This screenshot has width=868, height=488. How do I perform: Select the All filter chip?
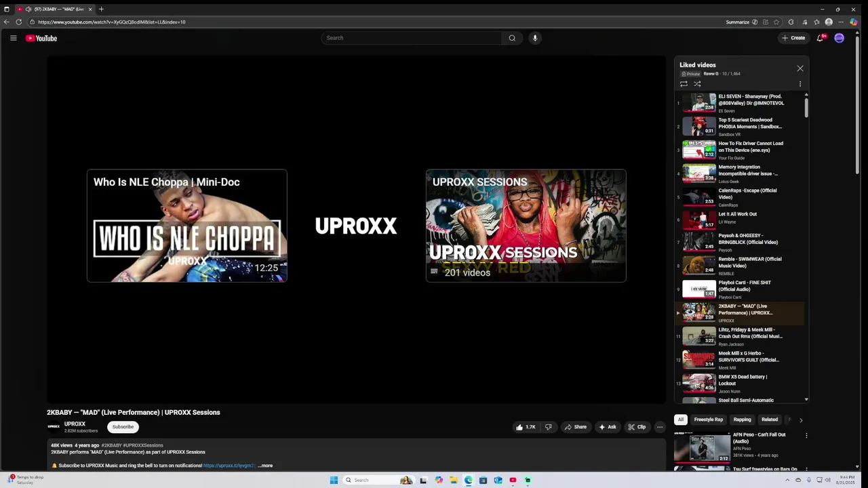(681, 420)
